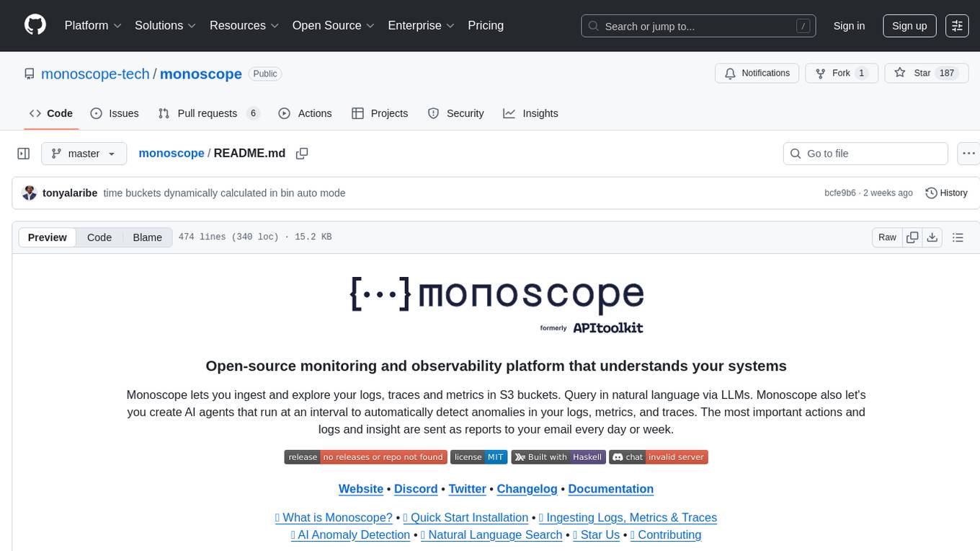
Task: Click the monoscope logo image
Action: 496,305
